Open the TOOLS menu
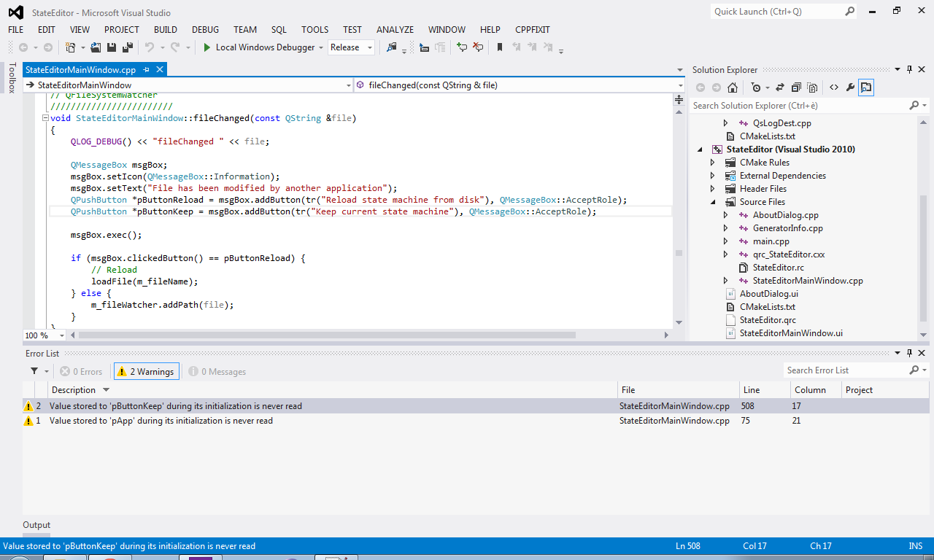The width and height of the screenshot is (934, 560). [x=314, y=30]
